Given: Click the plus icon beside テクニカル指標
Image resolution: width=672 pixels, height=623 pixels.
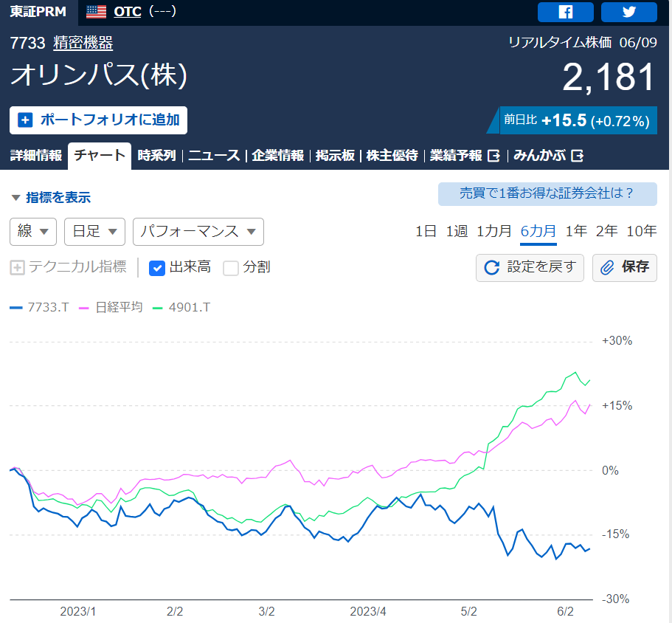Looking at the screenshot, I should (x=17, y=267).
